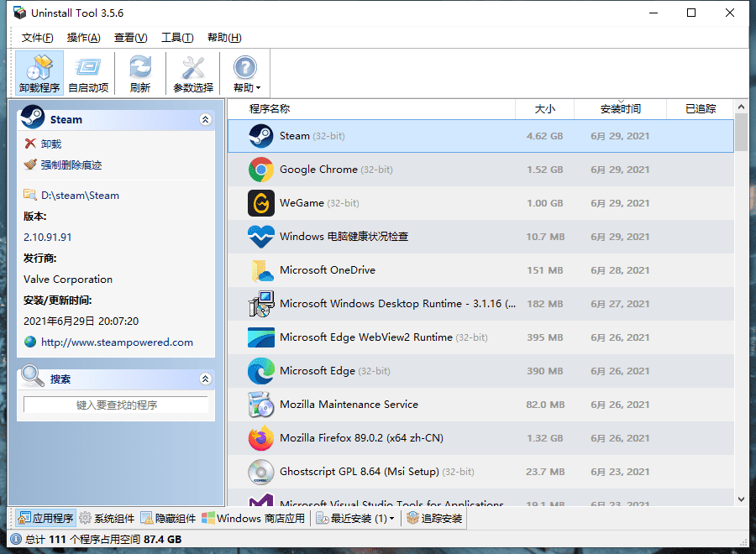Select the Microsoft OneDrive icon

pyautogui.click(x=262, y=270)
